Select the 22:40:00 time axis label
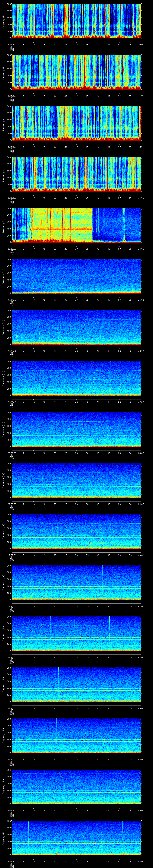The image size is (153, 868). click(12, 606)
